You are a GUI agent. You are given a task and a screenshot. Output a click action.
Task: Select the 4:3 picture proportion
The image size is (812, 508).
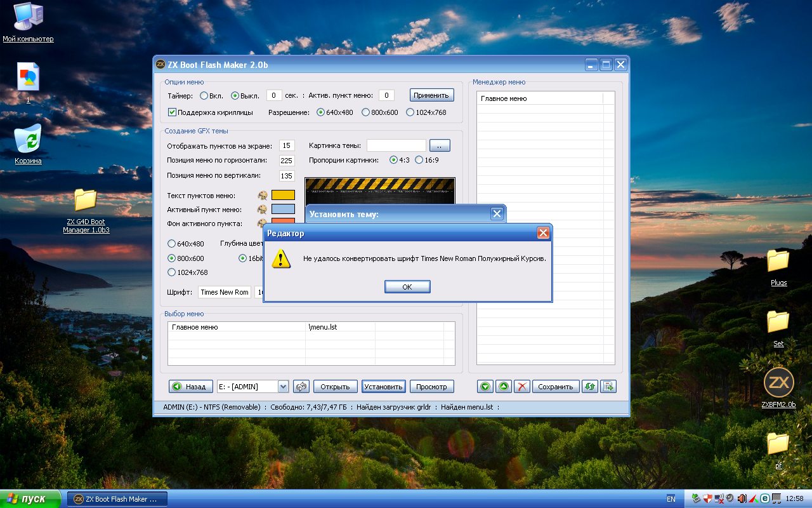click(x=394, y=160)
